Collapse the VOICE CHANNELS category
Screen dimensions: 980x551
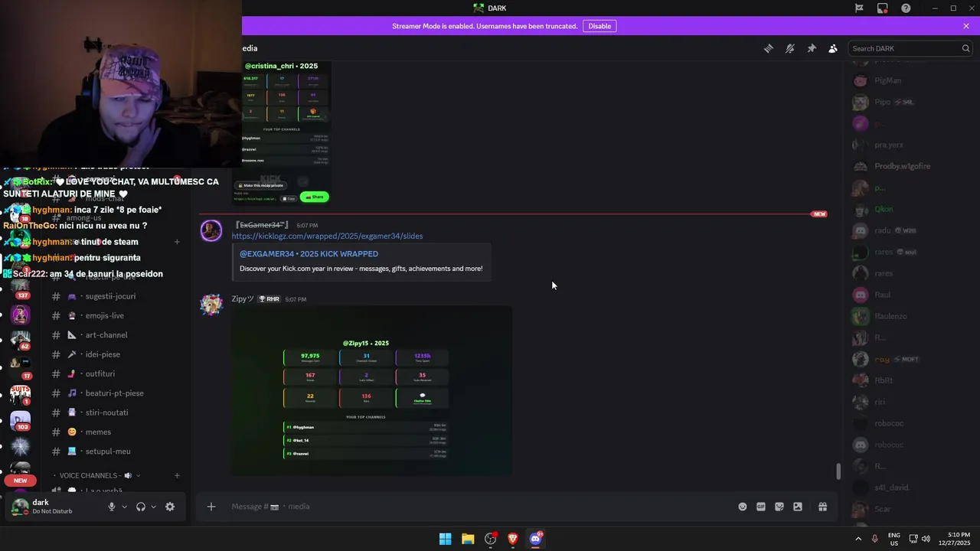[95, 475]
